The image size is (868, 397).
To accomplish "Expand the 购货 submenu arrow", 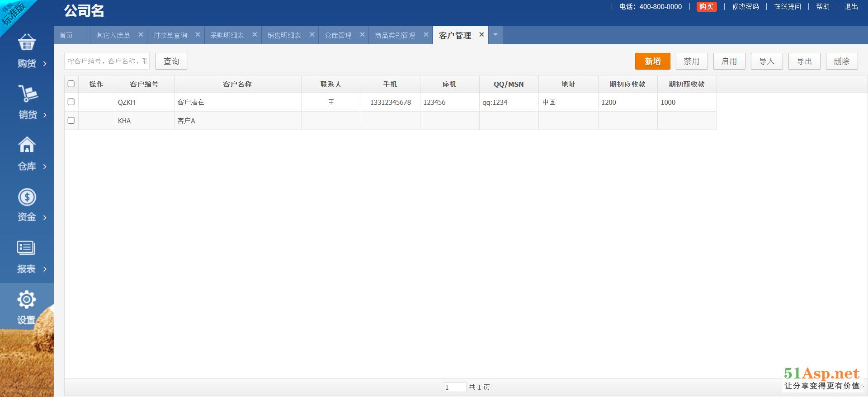I will [45, 64].
